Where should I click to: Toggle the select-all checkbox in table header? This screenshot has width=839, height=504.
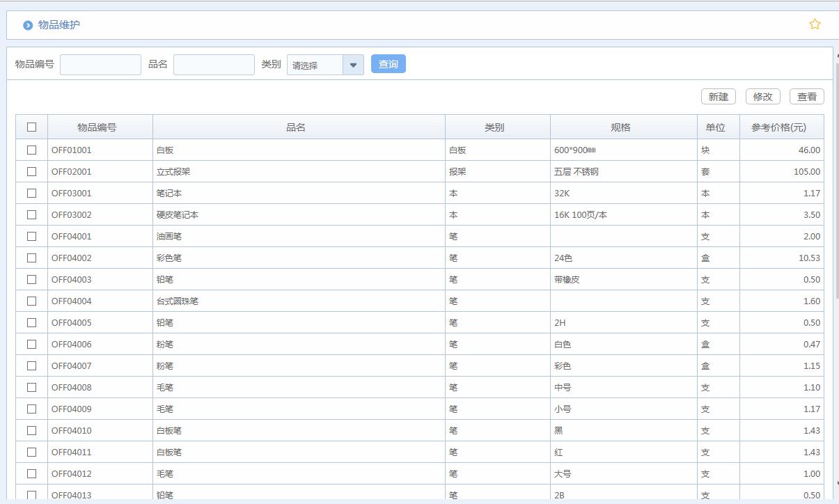(x=31, y=127)
